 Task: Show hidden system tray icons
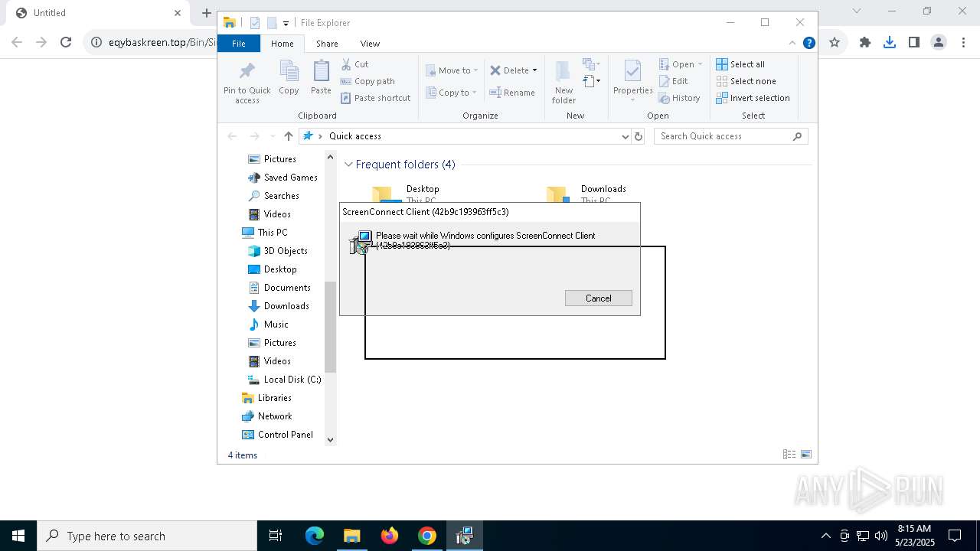point(825,536)
